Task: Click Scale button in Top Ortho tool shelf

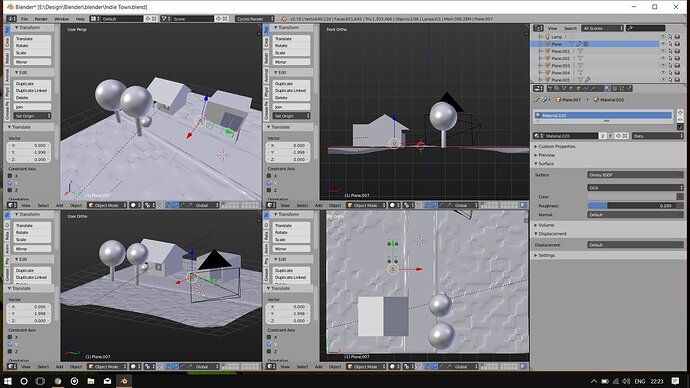Action: click(x=292, y=240)
